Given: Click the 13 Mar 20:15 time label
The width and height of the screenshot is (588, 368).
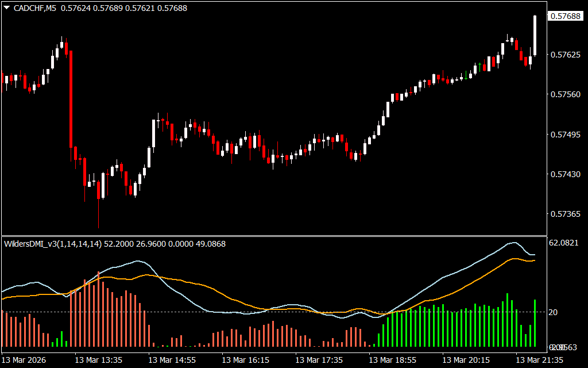Looking at the screenshot, I should [x=467, y=360].
